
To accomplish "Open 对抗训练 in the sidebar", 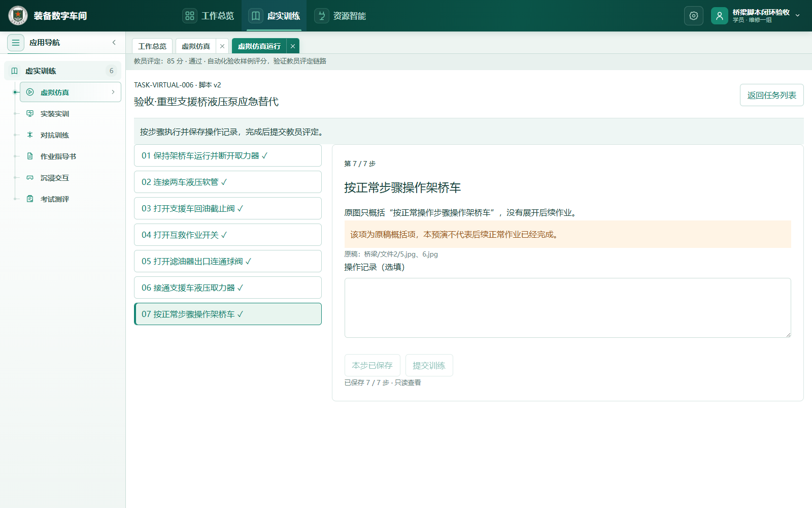I will point(70,135).
